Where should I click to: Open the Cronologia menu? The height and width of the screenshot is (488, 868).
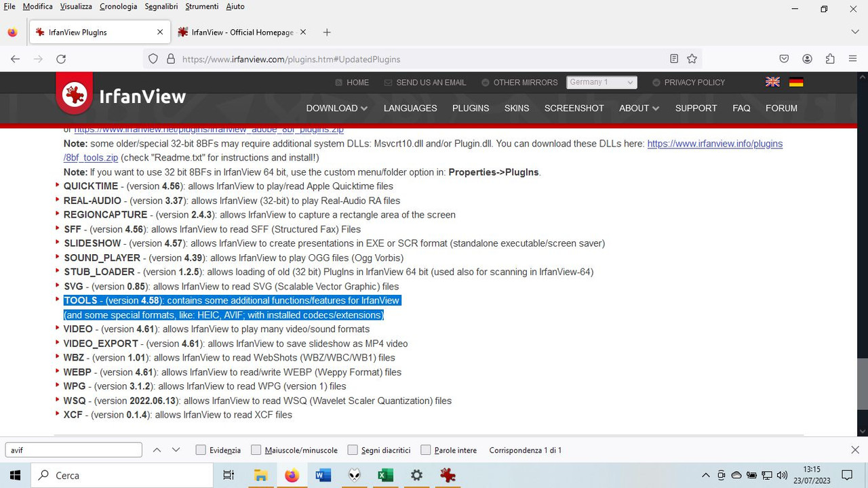[x=118, y=6]
